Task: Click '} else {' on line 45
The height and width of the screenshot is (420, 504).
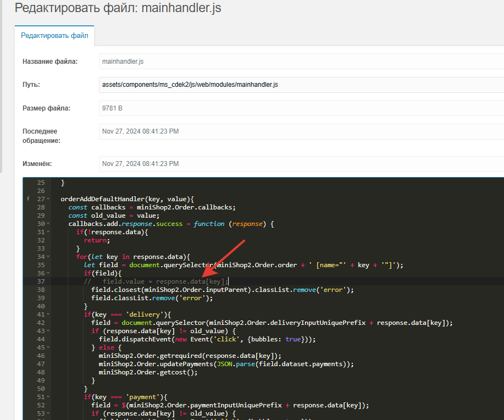Action: [x=107, y=347]
